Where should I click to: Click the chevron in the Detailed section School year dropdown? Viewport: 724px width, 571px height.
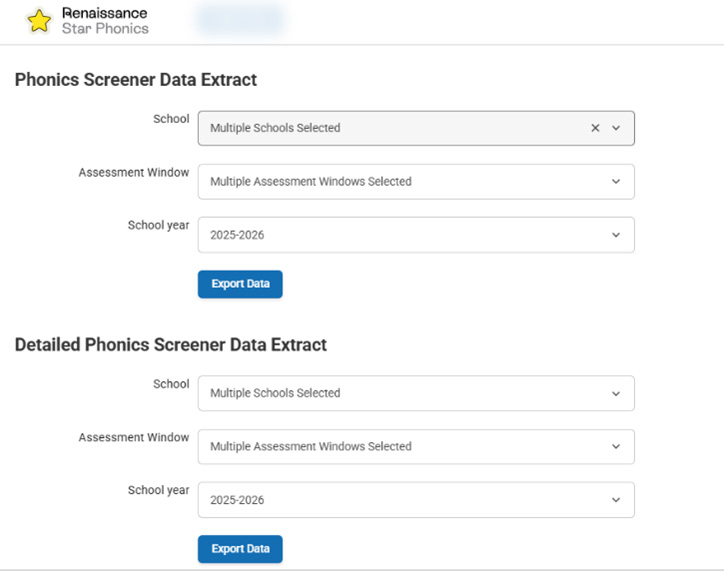pos(616,500)
